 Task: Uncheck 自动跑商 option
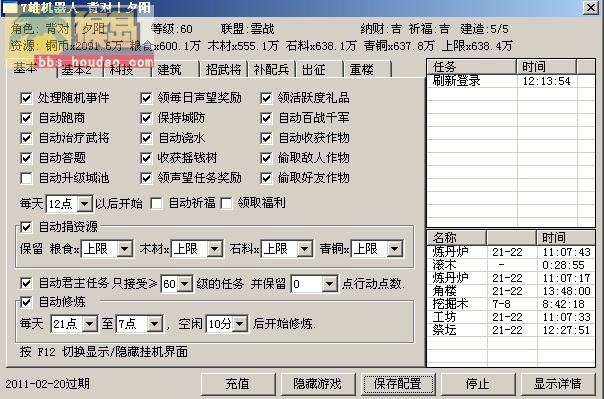[x=26, y=118]
